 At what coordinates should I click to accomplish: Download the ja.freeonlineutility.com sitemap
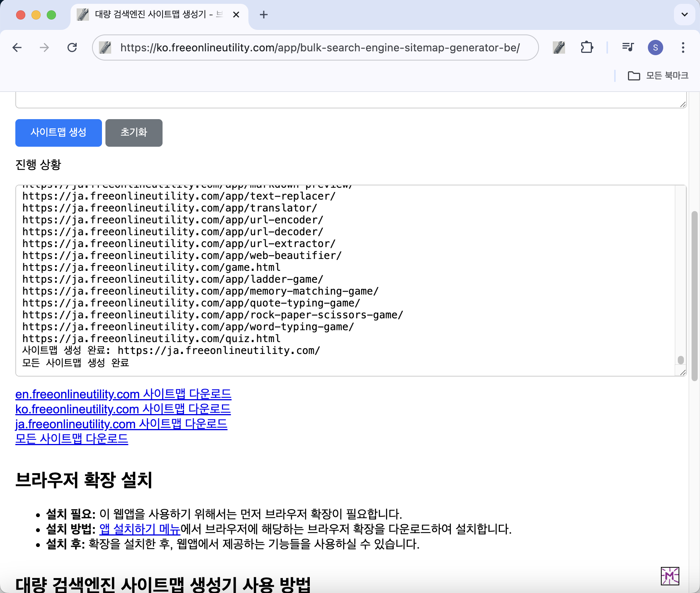coord(121,424)
